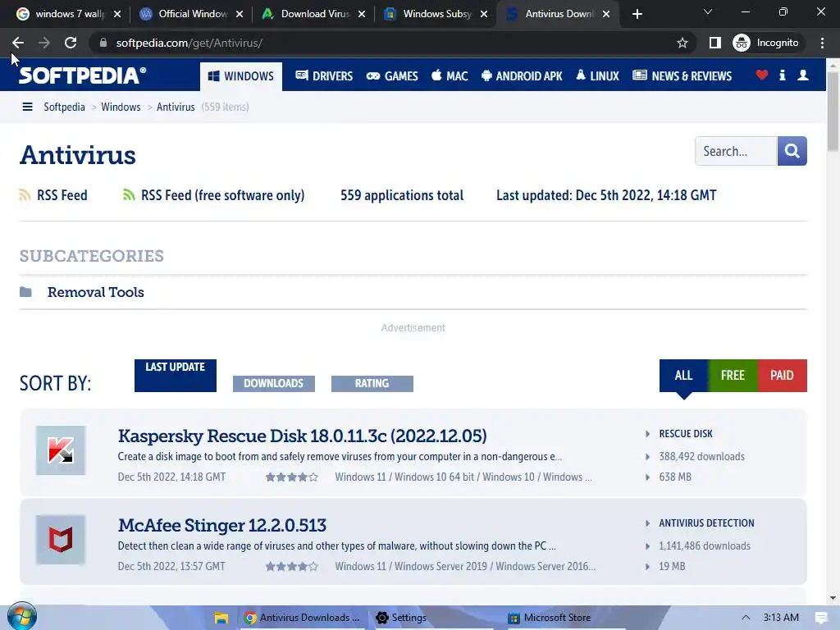840x630 pixels.
Task: Open File Explorer from the taskbar
Action: 221,618
